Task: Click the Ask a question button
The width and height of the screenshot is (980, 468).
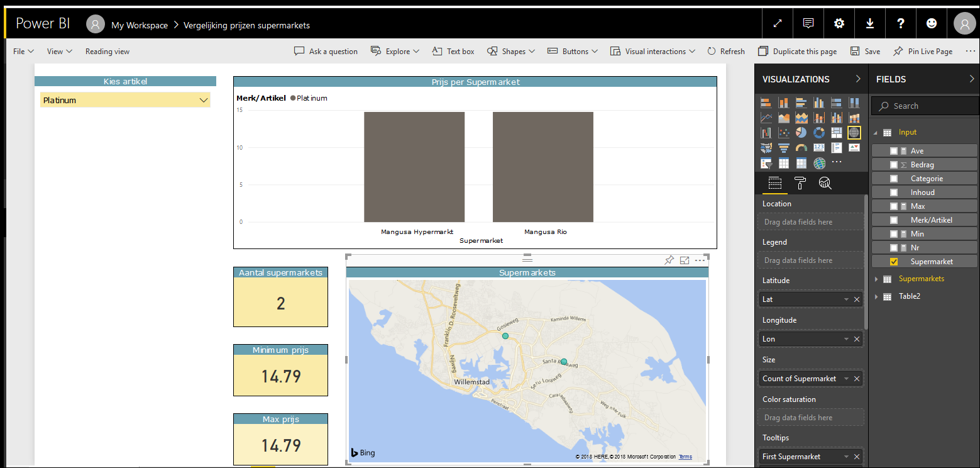Action: pos(326,52)
